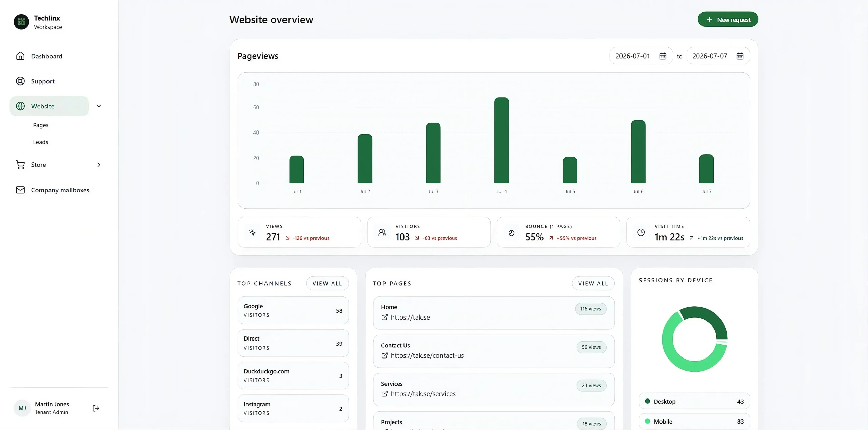The height and width of the screenshot is (430, 868).
Task: Click the Visit time 1m 22s value
Action: click(x=669, y=237)
